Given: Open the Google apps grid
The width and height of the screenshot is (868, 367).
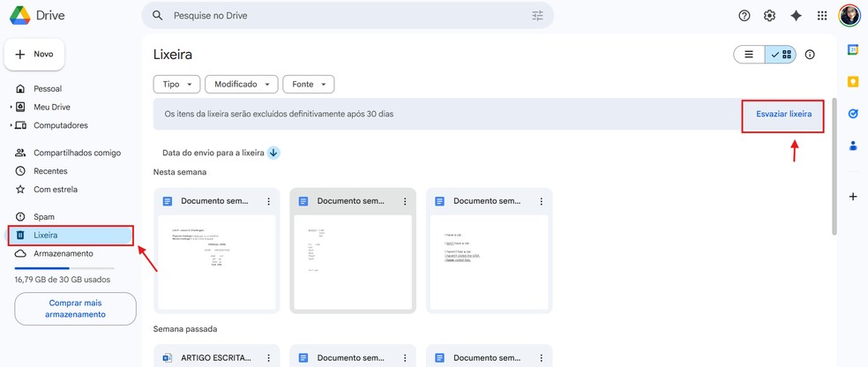Looking at the screenshot, I should pyautogui.click(x=822, y=16).
